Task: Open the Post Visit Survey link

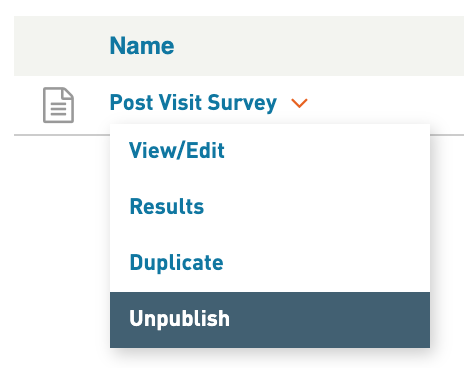Action: click(193, 103)
